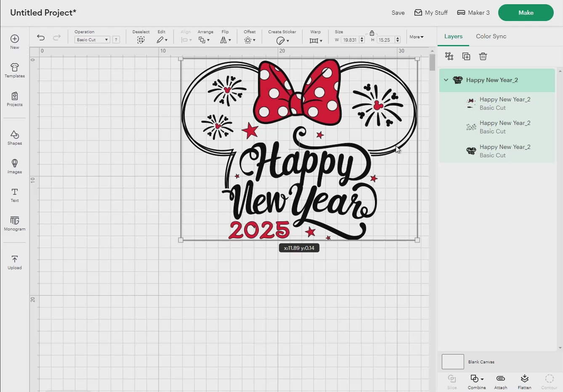This screenshot has height=392, width=563.
Task: Click the Delete trash icon
Action: pyautogui.click(x=483, y=56)
